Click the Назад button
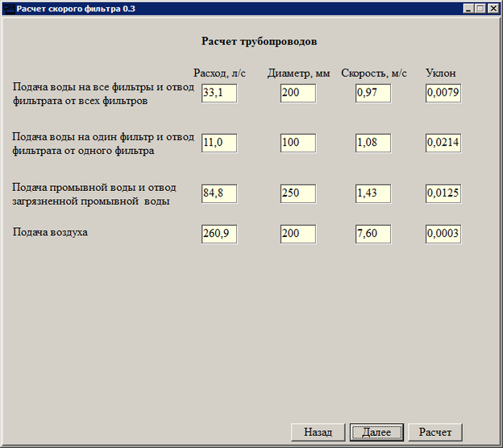Screen dimensions: 503x448 (x=318, y=432)
